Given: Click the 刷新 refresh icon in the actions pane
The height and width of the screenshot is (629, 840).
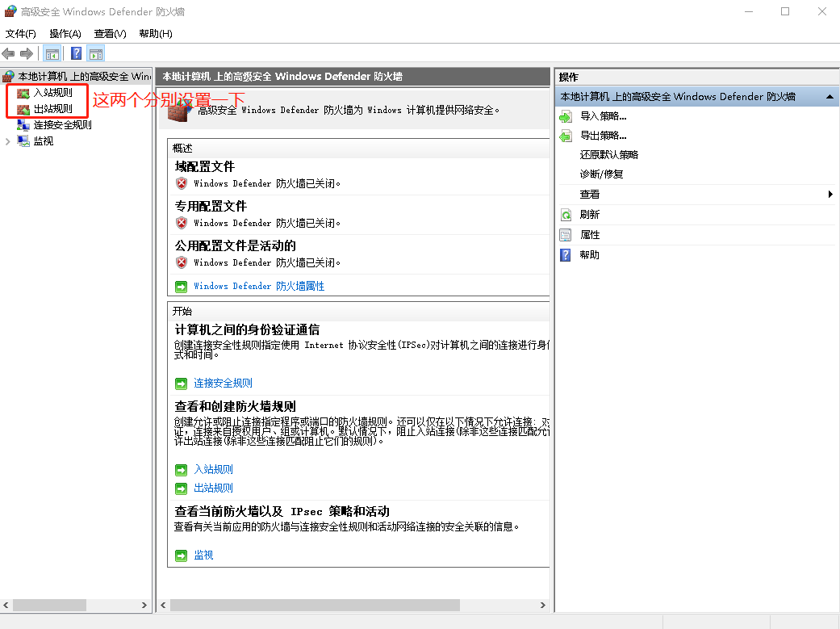Looking at the screenshot, I should 566,215.
